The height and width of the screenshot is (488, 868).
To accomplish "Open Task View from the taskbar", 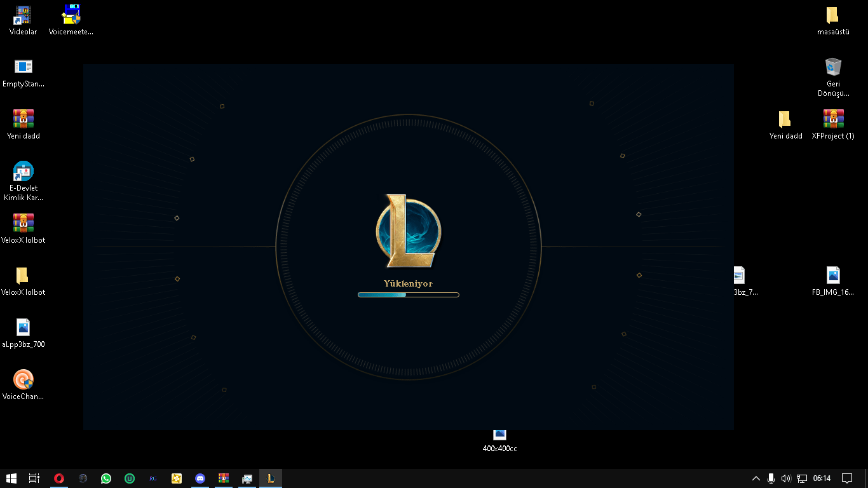I will coord(34,478).
